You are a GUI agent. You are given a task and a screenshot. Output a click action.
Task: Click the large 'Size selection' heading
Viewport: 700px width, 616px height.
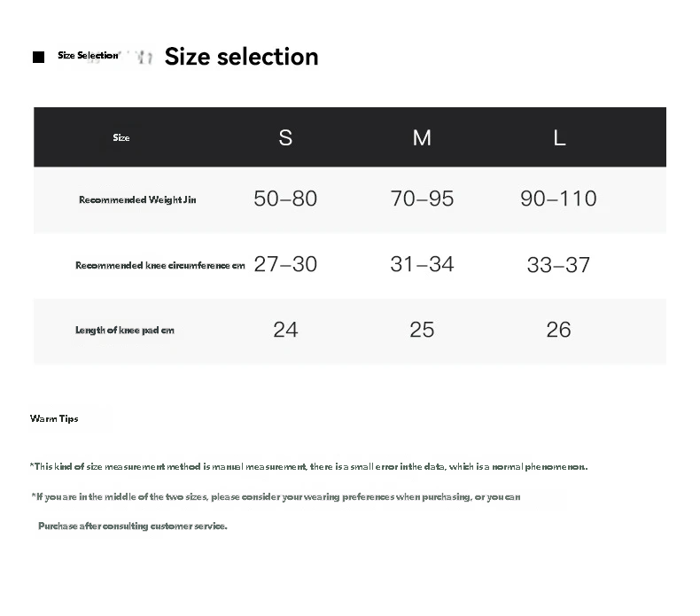242,58
